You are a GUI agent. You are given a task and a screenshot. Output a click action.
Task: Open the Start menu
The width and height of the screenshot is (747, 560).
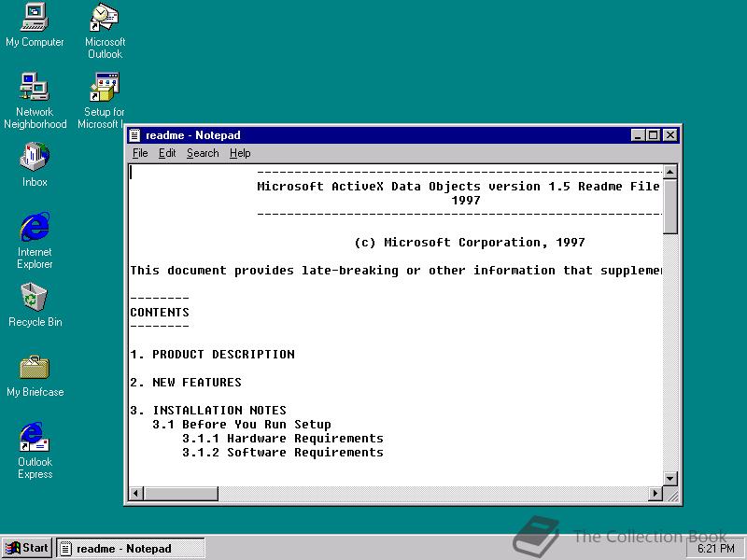click(x=27, y=548)
